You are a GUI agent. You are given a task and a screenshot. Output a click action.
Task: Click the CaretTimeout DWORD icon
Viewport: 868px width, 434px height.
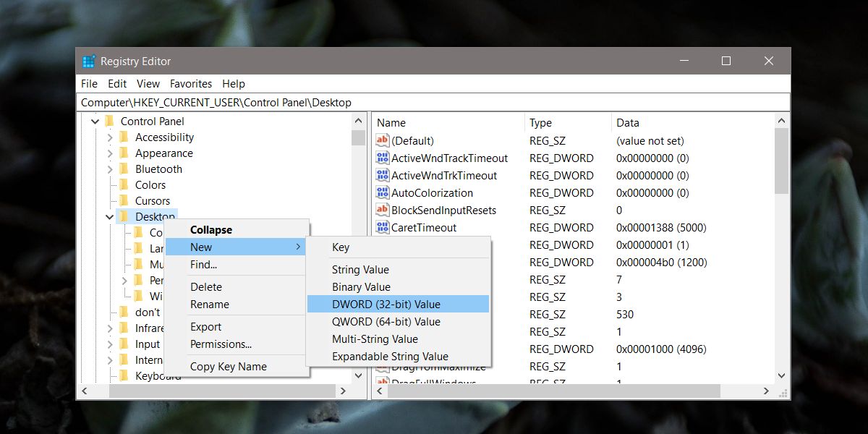[383, 227]
